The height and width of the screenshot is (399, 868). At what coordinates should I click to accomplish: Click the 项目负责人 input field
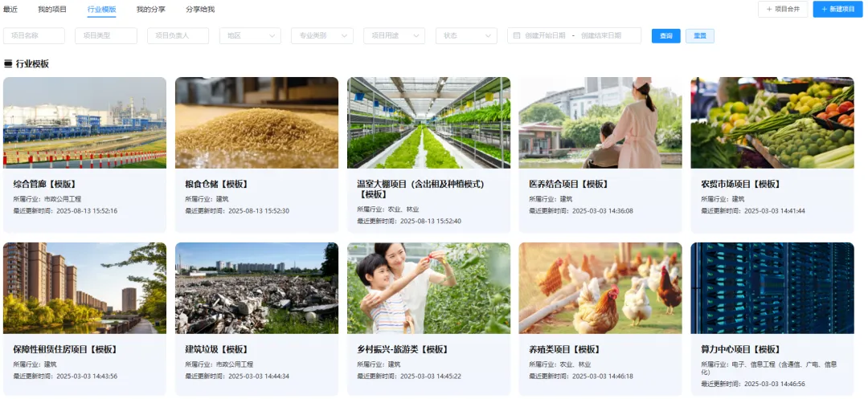pyautogui.click(x=178, y=35)
